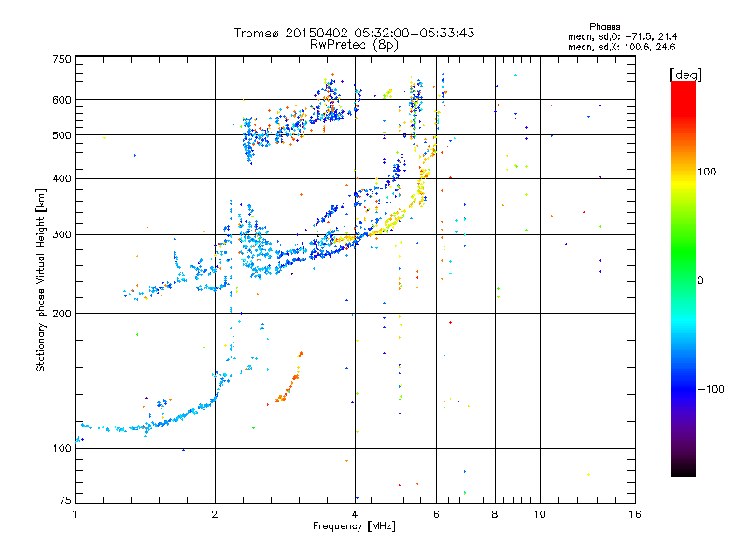747x560 pixels.
Task: Click the y-axis tick label '200'
Action: (x=62, y=314)
